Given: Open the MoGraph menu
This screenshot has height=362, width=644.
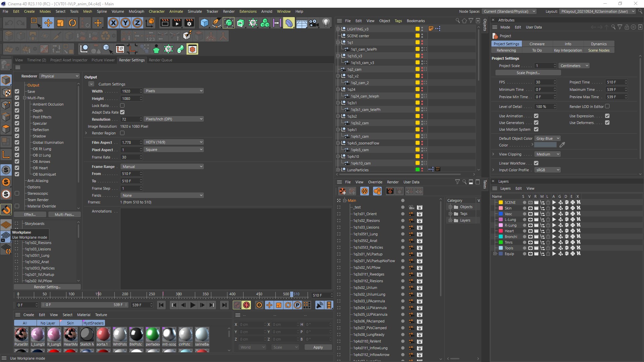Looking at the screenshot, I should (136, 11).
